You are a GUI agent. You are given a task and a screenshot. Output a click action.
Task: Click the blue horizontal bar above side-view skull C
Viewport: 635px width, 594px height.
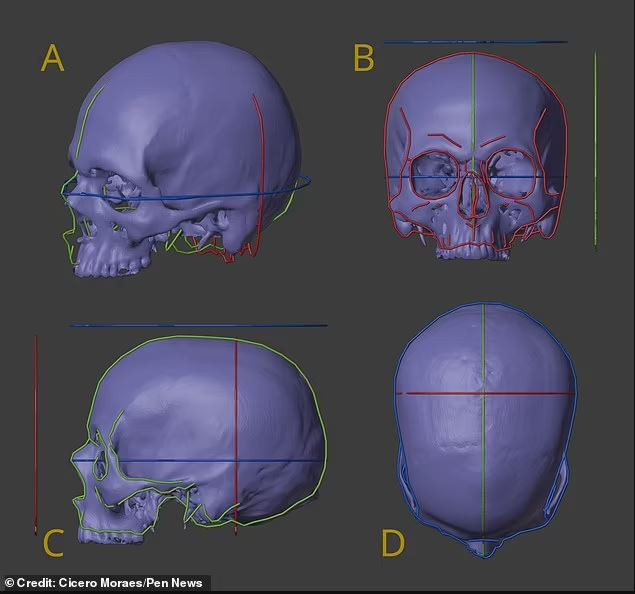coord(198,325)
